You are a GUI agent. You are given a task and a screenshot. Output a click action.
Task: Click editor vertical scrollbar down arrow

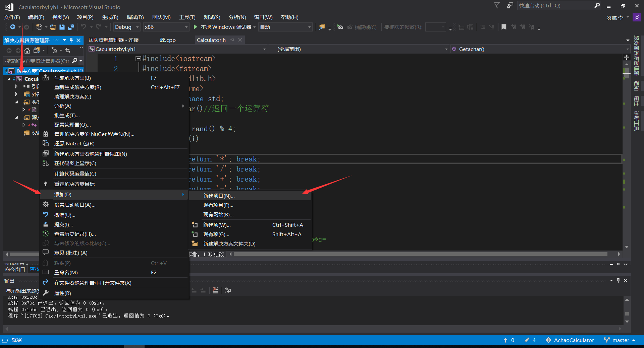click(x=627, y=247)
